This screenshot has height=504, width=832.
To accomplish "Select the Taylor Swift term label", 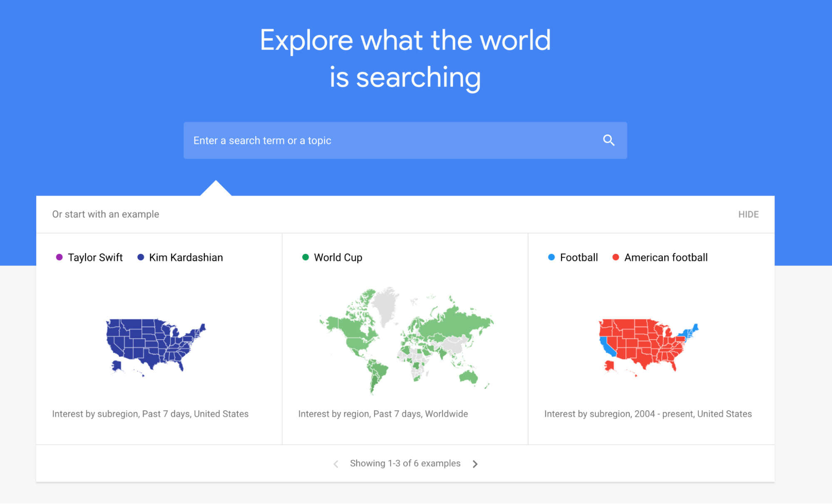I will pos(95,258).
